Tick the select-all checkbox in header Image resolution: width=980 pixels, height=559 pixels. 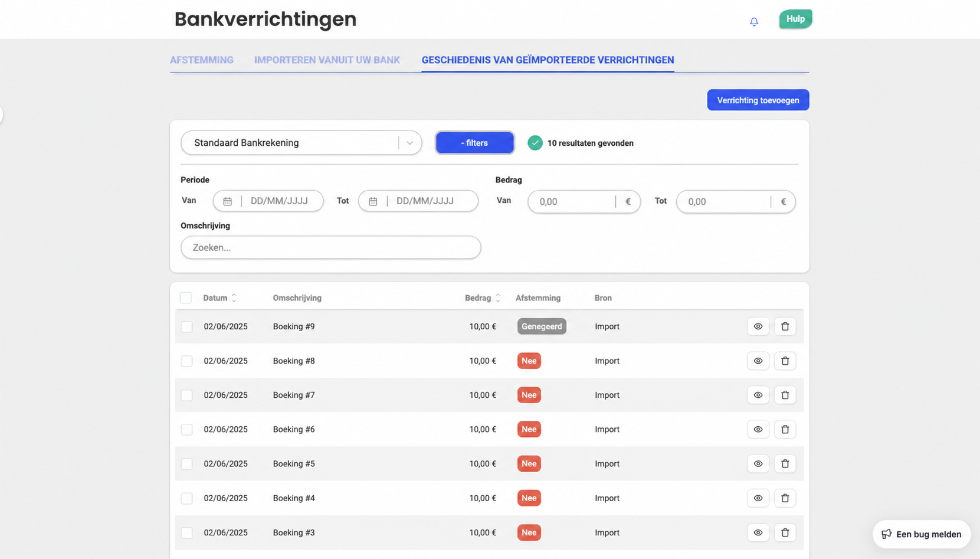click(x=186, y=298)
